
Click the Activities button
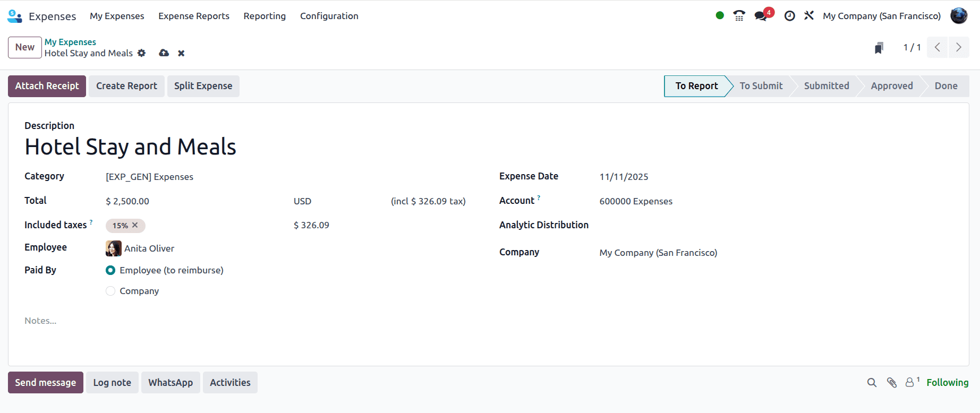230,383
